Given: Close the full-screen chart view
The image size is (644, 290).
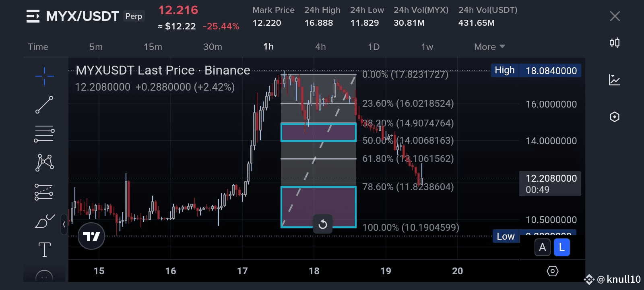Looking at the screenshot, I should (615, 16).
